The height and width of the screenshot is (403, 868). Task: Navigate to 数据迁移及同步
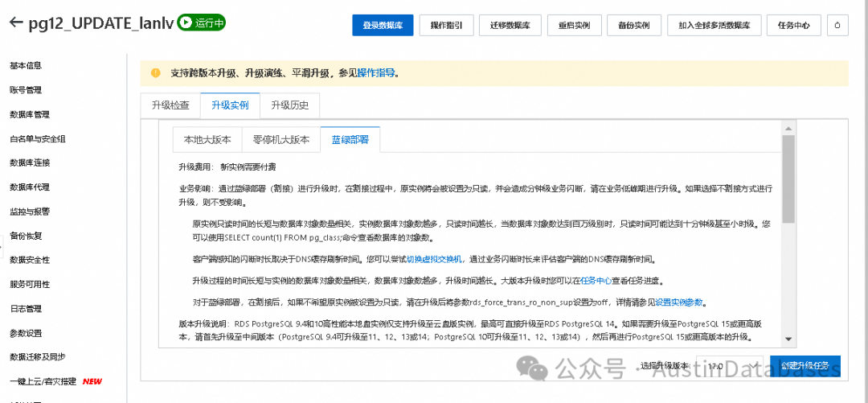37,357
